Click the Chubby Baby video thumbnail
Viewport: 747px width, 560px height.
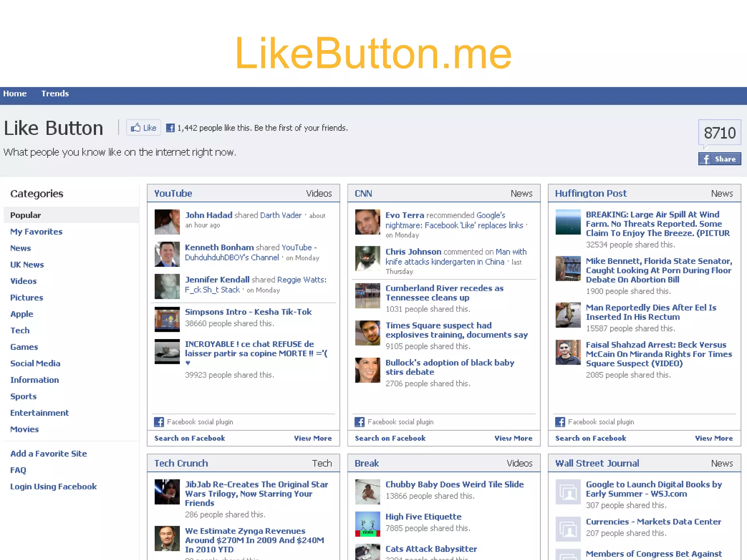point(368,492)
